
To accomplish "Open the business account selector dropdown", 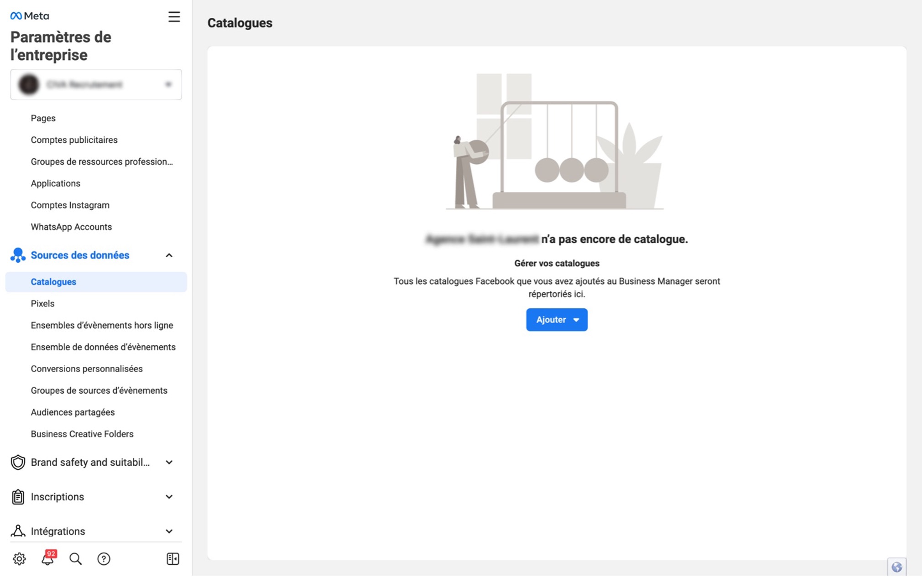I will [96, 85].
